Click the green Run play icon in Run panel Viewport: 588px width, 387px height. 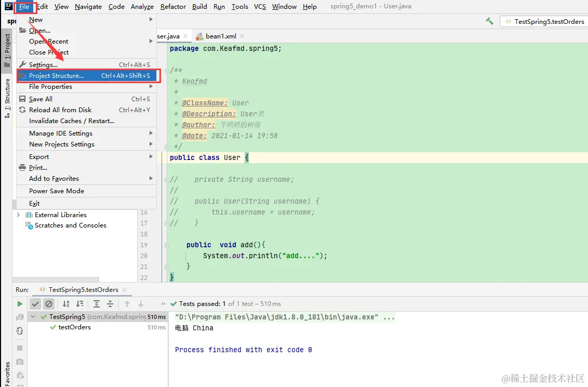click(x=20, y=304)
